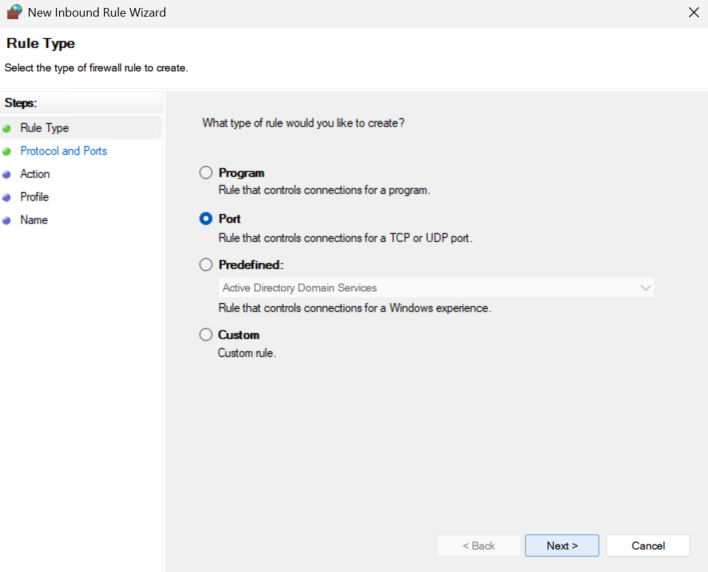Click the Name step label
The width and height of the screenshot is (708, 572).
click(34, 220)
